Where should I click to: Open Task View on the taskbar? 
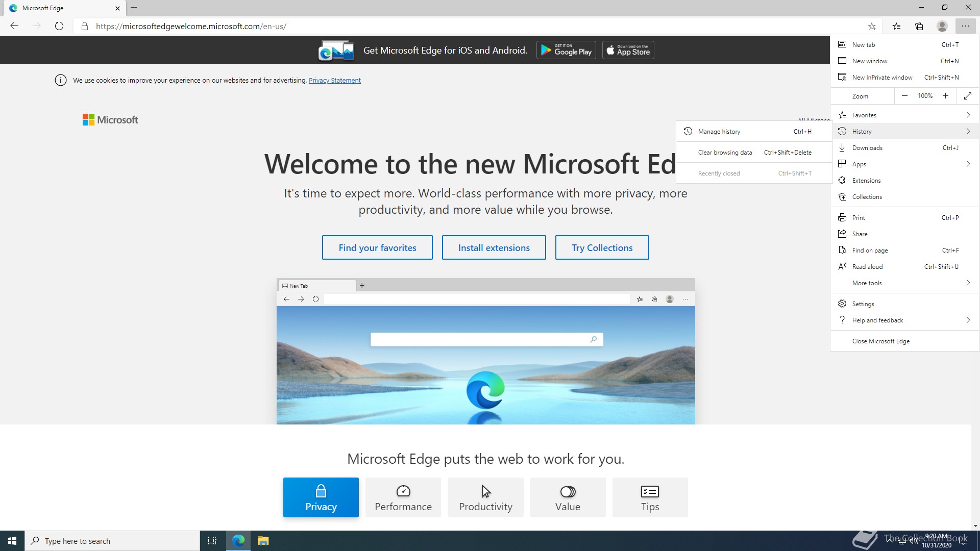tap(212, 541)
